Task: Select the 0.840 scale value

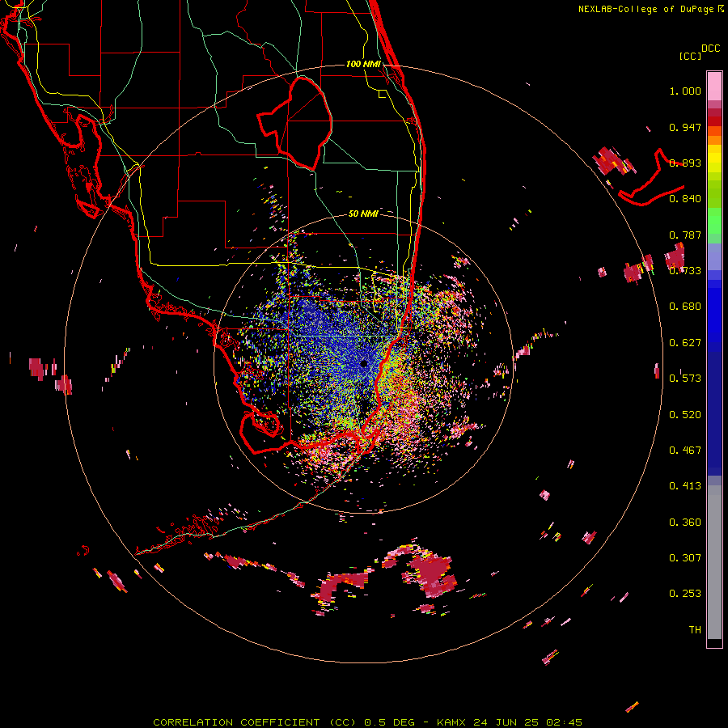Action: click(685, 199)
